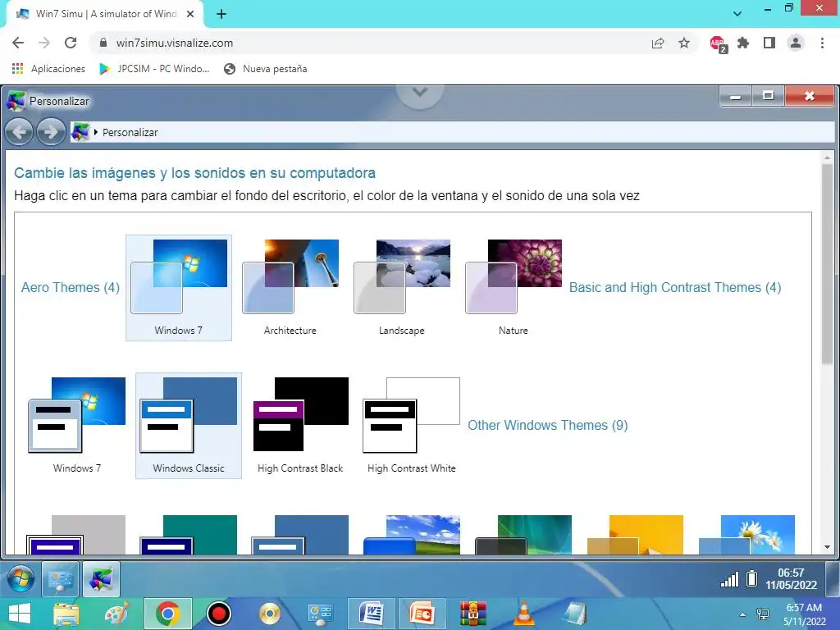Select the basic Windows 7 theme in second row

[77, 426]
